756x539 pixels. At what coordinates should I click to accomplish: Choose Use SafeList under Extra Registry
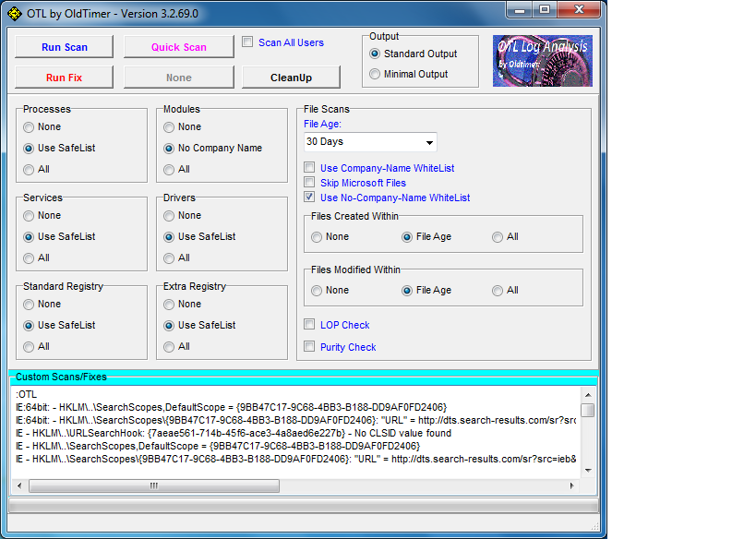(x=169, y=326)
